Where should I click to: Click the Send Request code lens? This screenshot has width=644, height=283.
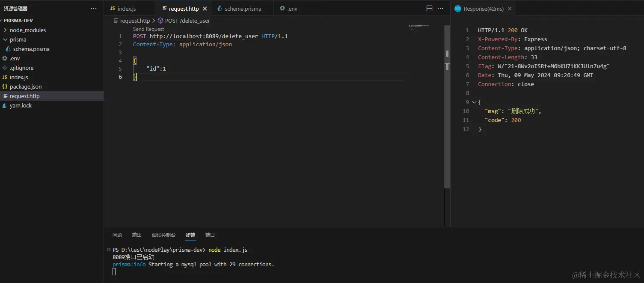click(148, 29)
